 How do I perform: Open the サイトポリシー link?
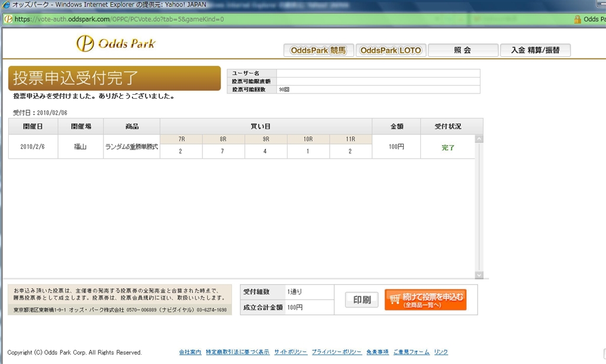click(291, 352)
